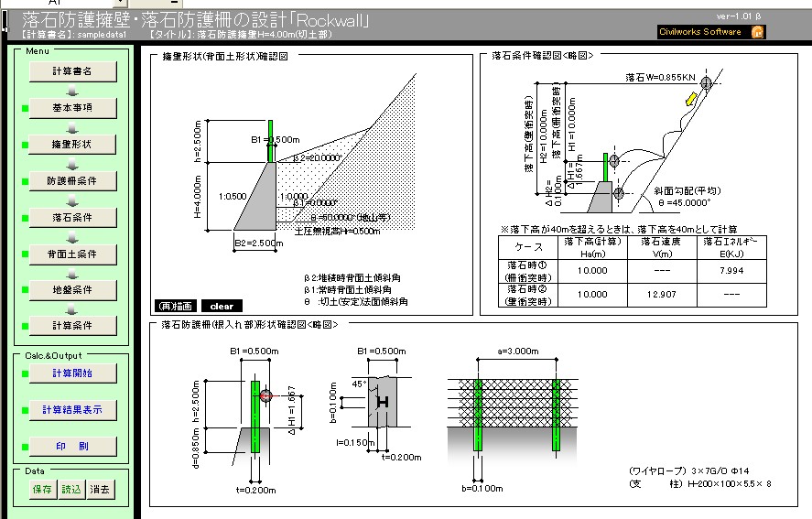812x519 pixels.
Task: Click green status indicator beside 基本事項
Action: [25, 108]
